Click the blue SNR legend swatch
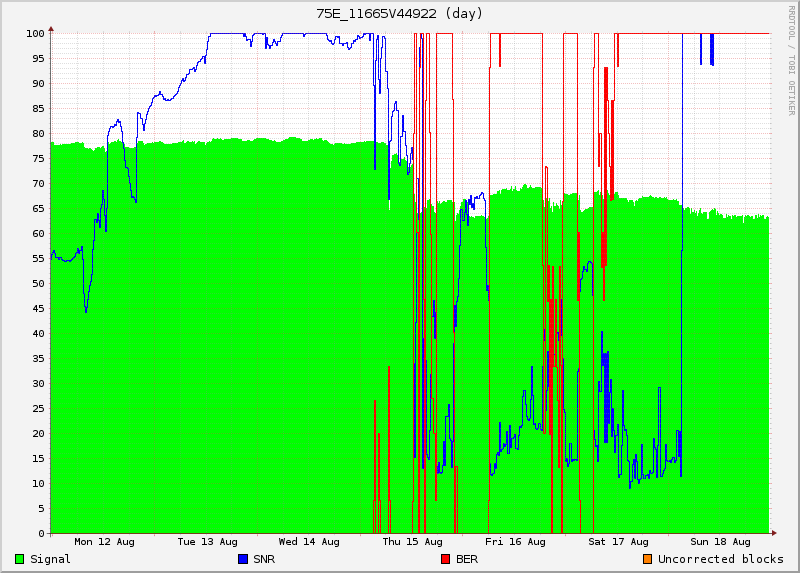800x573 pixels. [243, 559]
